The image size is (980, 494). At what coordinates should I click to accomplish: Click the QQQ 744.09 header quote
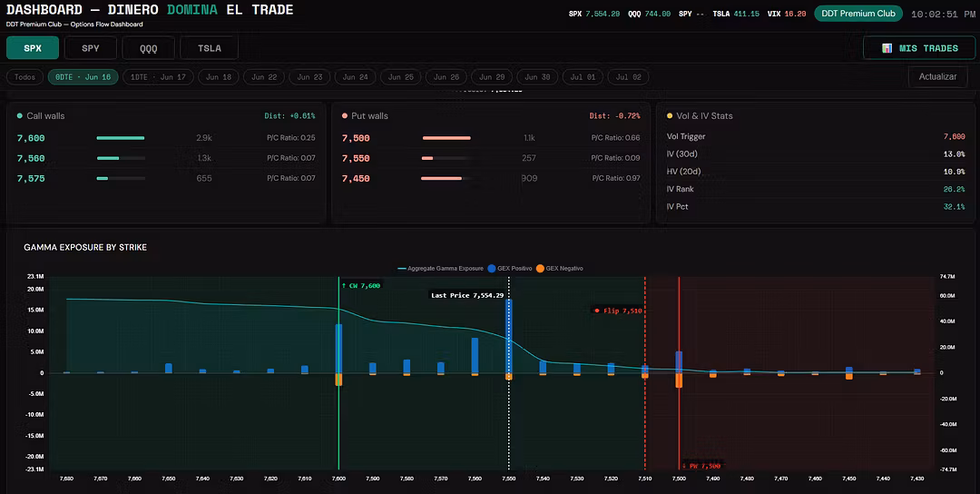650,14
